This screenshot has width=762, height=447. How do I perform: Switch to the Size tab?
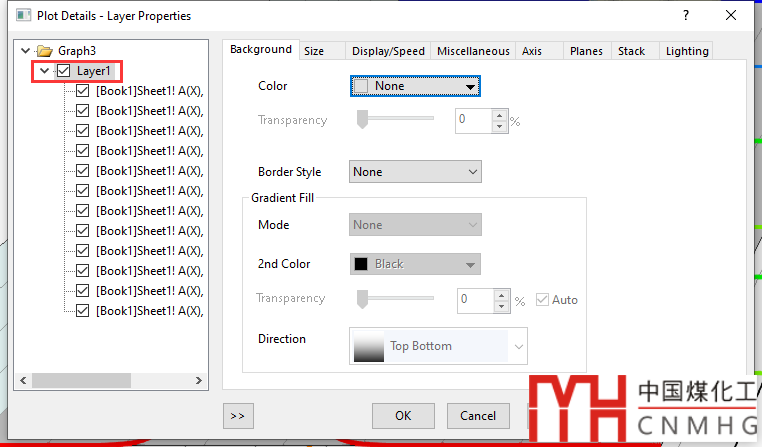(x=314, y=51)
